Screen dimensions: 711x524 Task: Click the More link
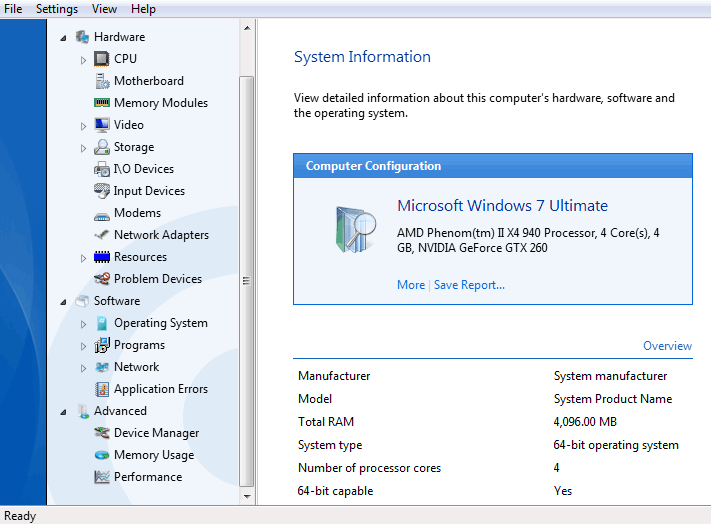[x=411, y=285]
